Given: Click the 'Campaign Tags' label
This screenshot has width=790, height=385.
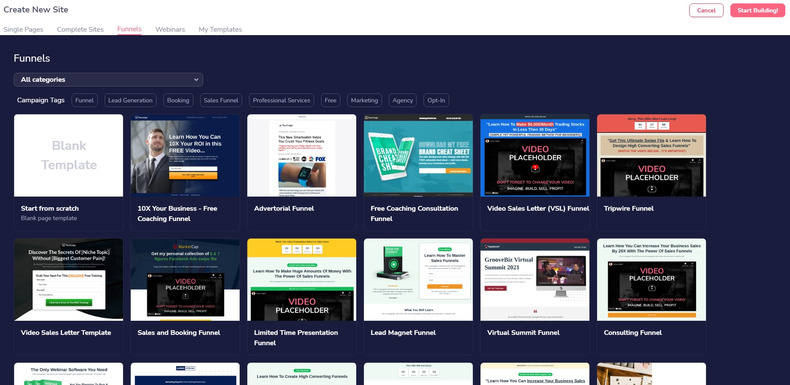Looking at the screenshot, I should [41, 100].
